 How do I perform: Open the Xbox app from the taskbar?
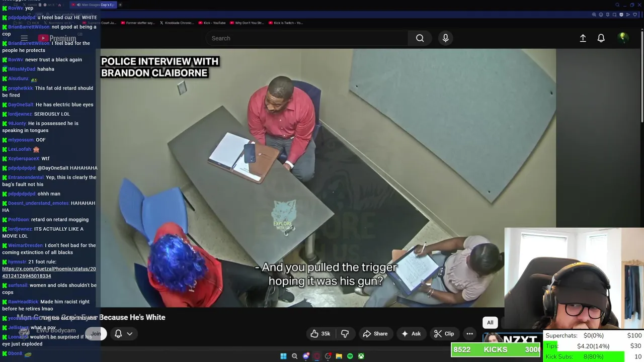tap(361, 356)
